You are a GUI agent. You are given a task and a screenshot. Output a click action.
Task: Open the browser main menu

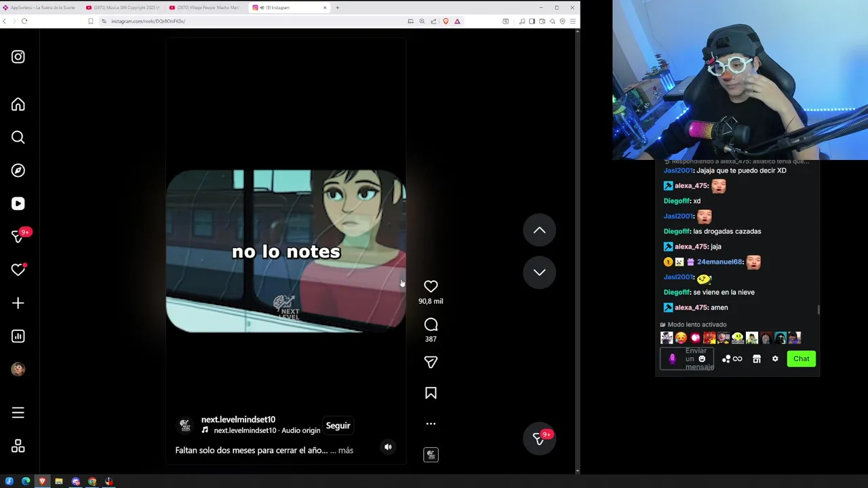click(573, 21)
